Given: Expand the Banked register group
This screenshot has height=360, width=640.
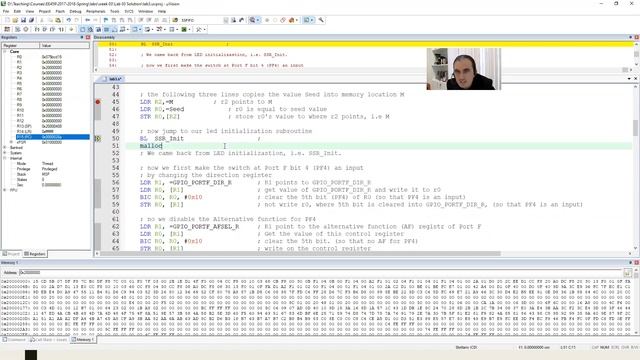Looking at the screenshot, I should click(x=5, y=147).
